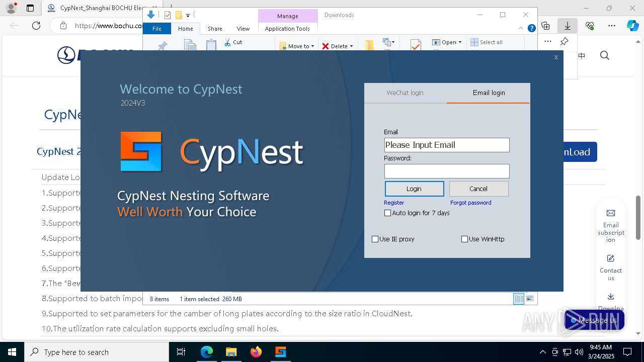The width and height of the screenshot is (644, 362).
Task: Open the Edge tab actions menu icon
Action: [x=30, y=8]
